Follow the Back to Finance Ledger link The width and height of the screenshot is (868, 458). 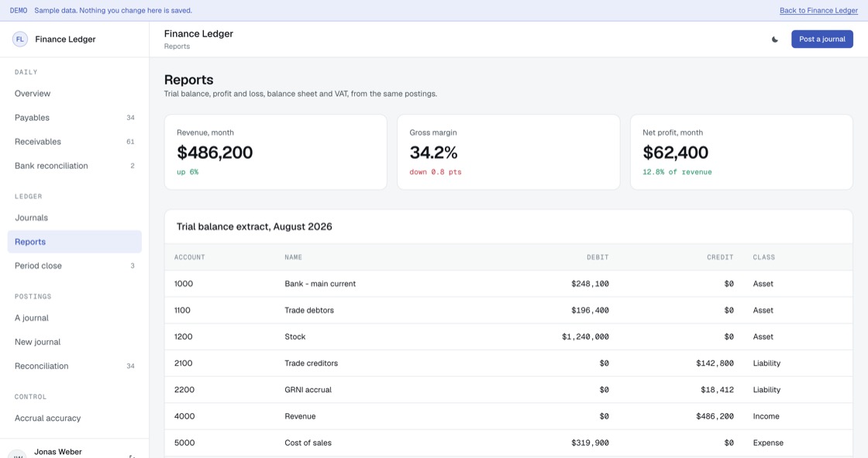pos(818,11)
